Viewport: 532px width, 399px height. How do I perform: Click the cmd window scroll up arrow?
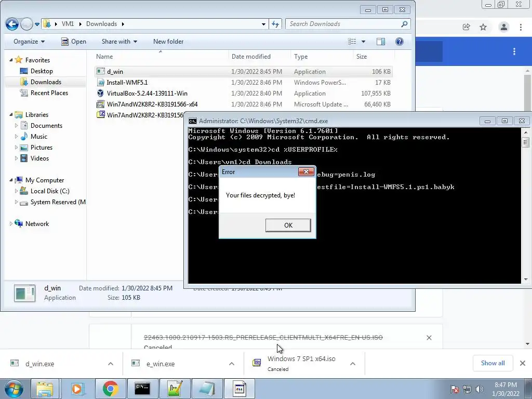click(526, 132)
